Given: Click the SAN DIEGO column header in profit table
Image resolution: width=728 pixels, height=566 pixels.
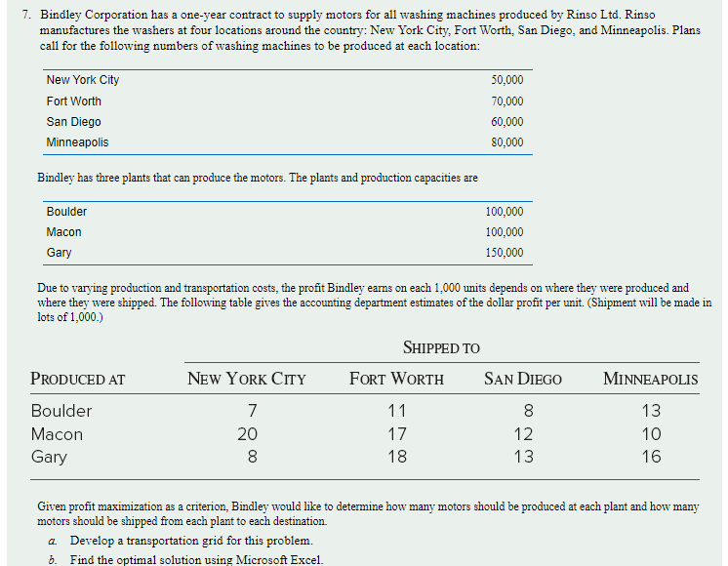Looking at the screenshot, I should point(523,379).
